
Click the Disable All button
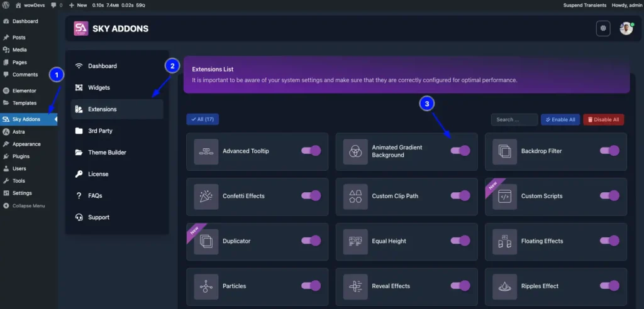point(603,120)
